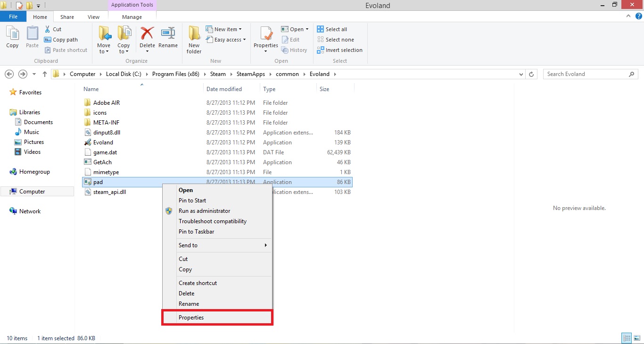Sort files by the Name column

pos(142,89)
